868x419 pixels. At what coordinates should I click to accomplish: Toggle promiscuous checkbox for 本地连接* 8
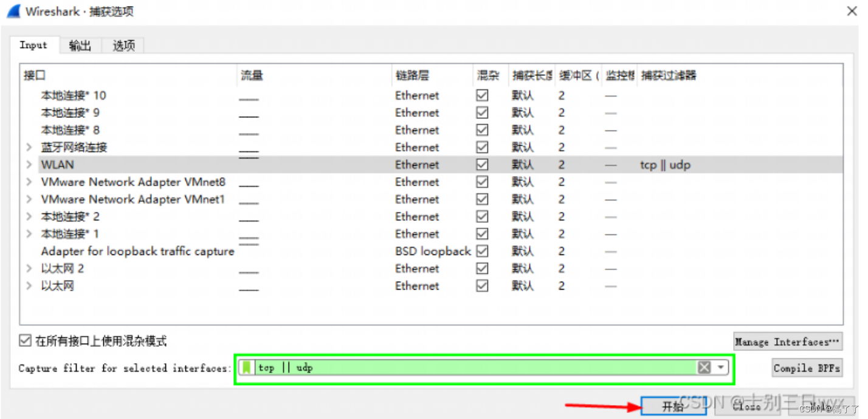[482, 130]
